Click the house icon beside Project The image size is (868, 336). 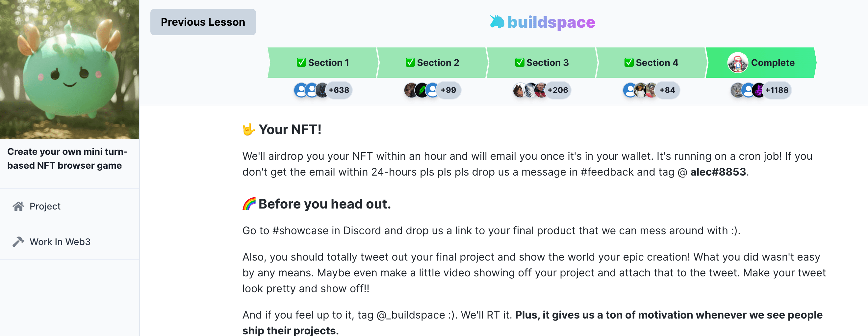pyautogui.click(x=18, y=206)
